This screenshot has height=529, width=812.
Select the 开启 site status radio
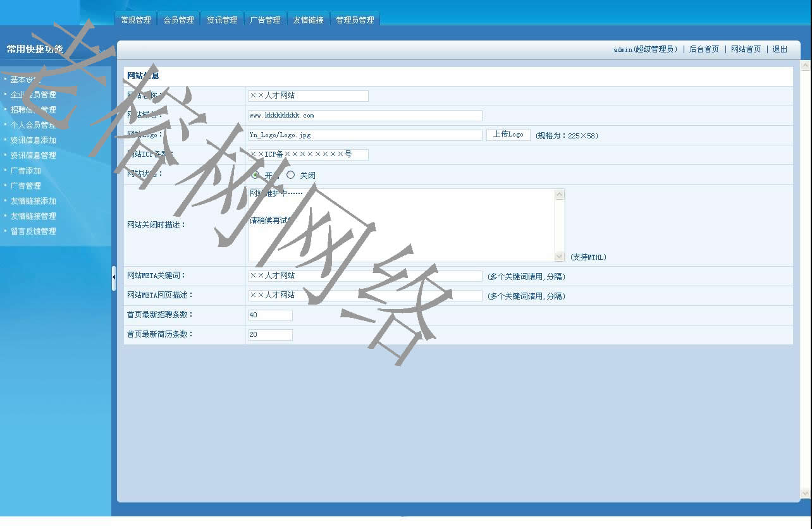coord(255,174)
